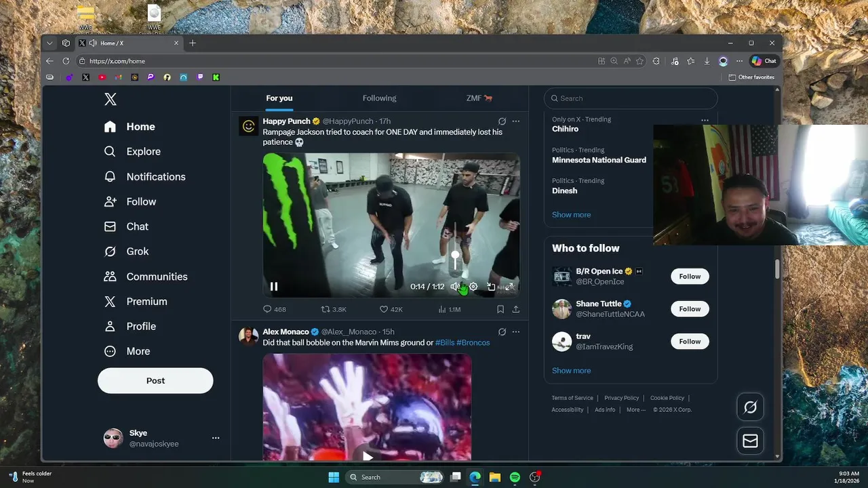This screenshot has width=868, height=488.
Task: Open Copilot Chat button
Action: click(x=764, y=61)
